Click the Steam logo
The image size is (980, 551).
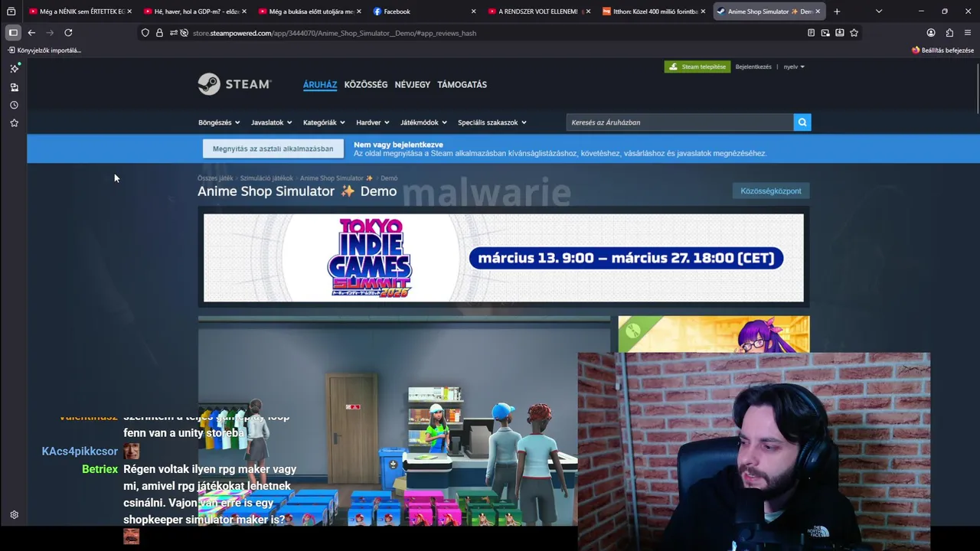pyautogui.click(x=234, y=84)
